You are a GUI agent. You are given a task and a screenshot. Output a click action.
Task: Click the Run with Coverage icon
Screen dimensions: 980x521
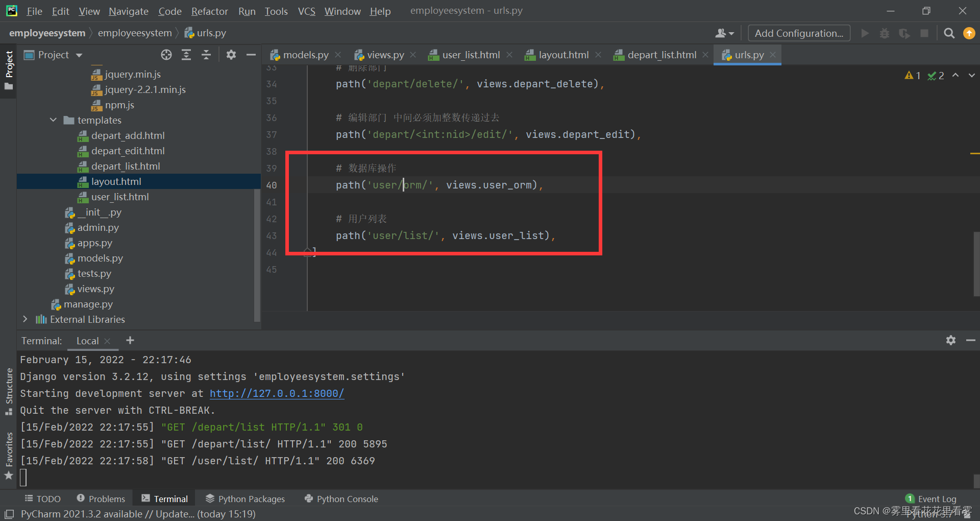[x=904, y=33]
